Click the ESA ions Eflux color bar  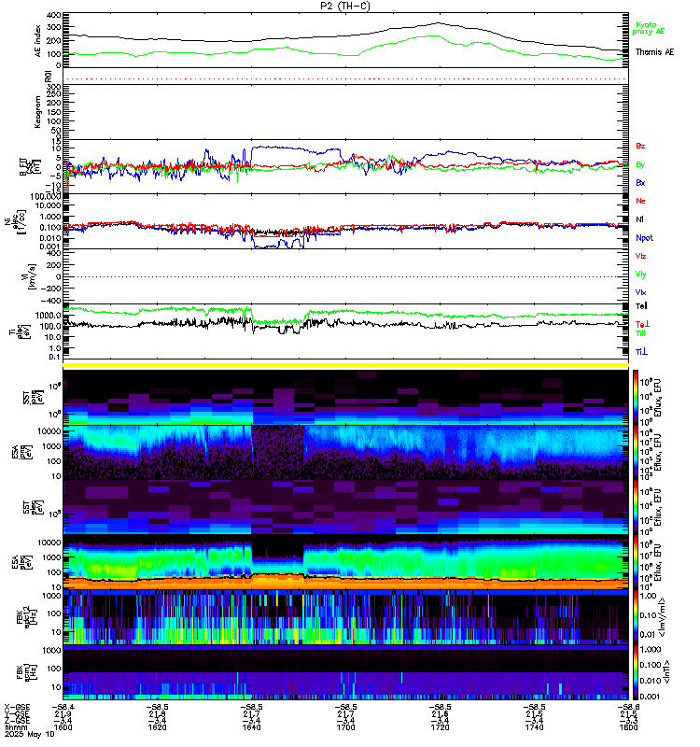636,453
